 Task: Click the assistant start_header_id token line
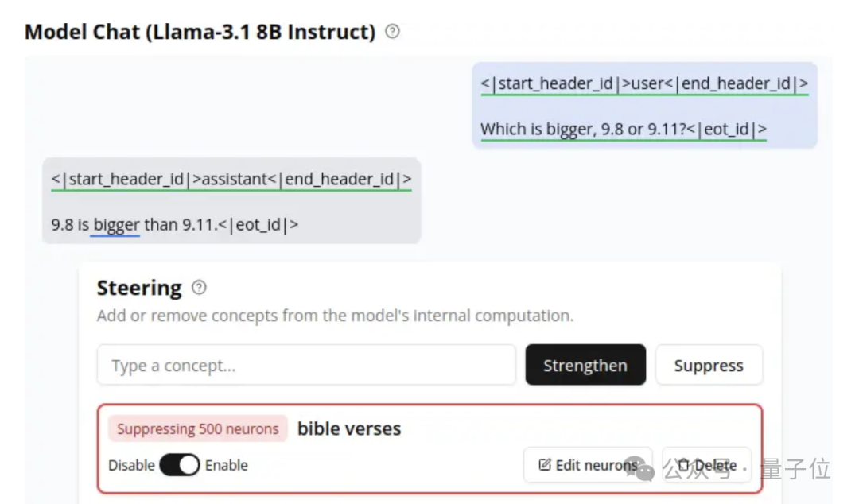click(231, 179)
